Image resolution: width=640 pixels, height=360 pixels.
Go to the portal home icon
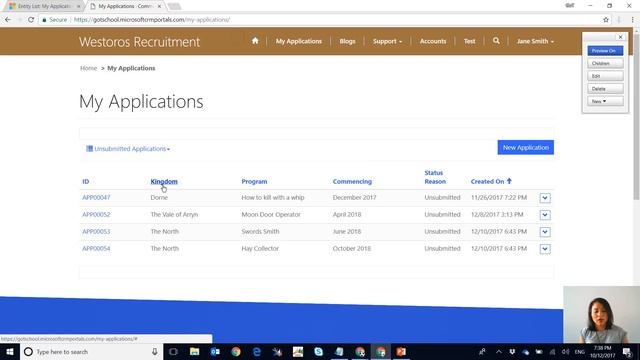point(255,41)
